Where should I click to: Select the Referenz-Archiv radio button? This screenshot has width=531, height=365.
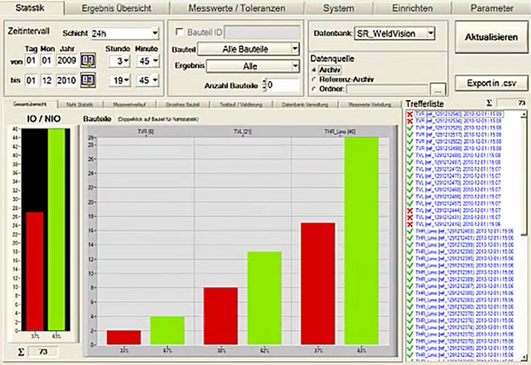pos(314,80)
